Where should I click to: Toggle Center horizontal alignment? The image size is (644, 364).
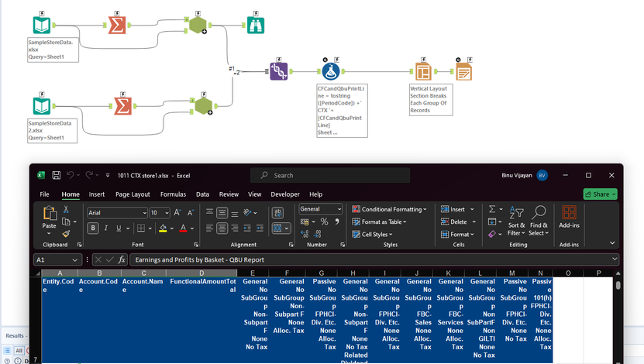[222, 228]
